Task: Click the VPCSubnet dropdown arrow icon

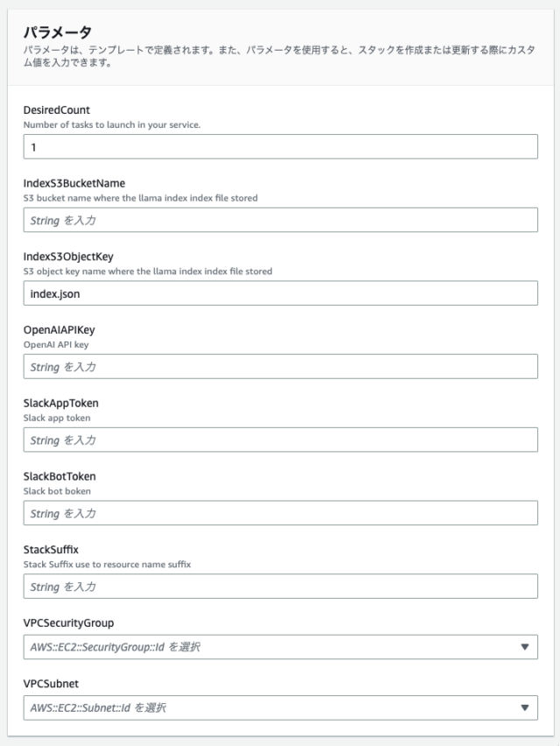Action: (x=525, y=707)
